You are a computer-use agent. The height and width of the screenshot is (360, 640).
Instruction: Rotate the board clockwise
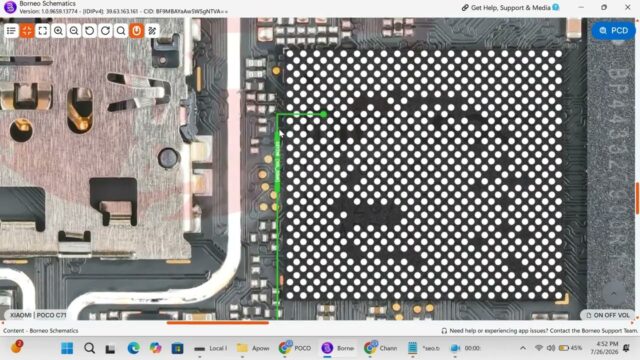105,31
